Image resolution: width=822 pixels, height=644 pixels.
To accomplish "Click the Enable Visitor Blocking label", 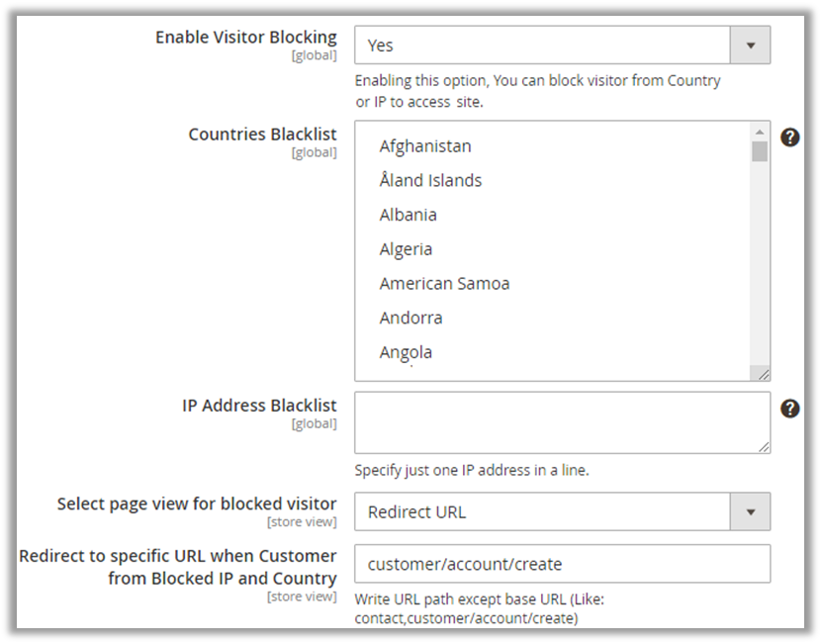I will (x=245, y=38).
